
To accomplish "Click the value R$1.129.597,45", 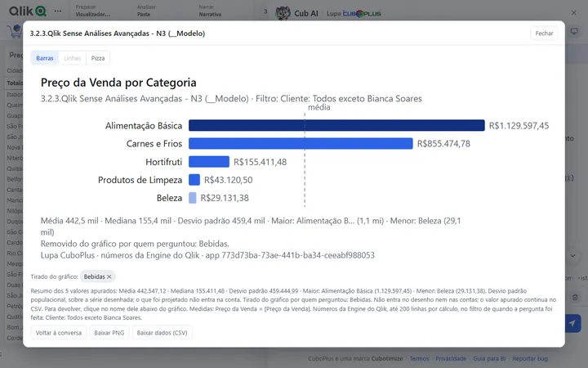I will pyautogui.click(x=519, y=126).
